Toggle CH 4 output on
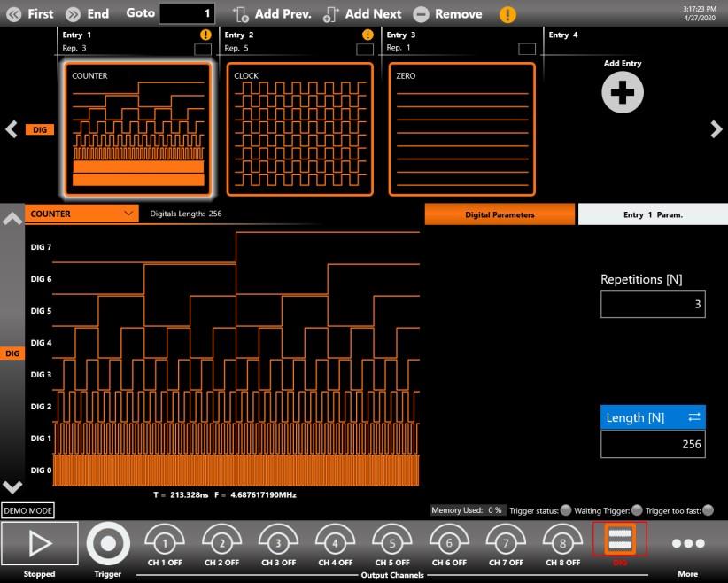This screenshot has height=583, width=728. click(x=335, y=544)
